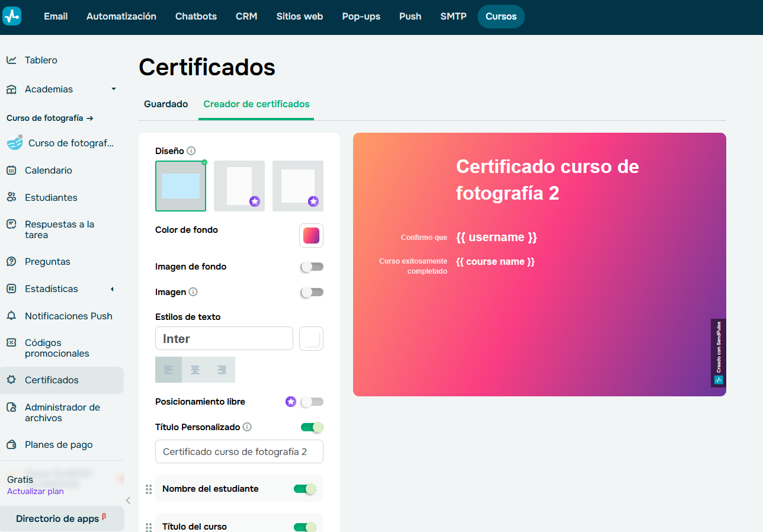Click the course avatar icon

point(15,143)
